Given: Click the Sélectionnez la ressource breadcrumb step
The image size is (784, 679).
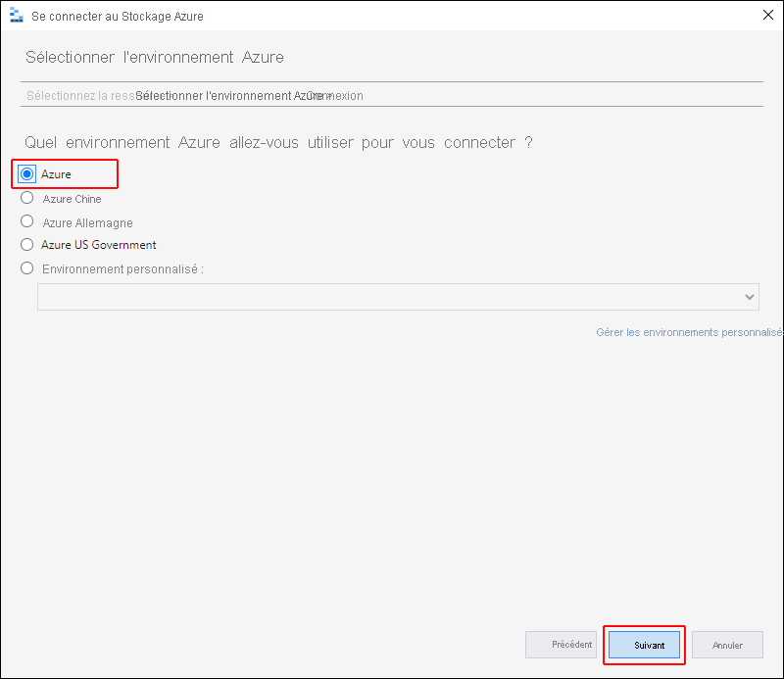Looking at the screenshot, I should [x=80, y=95].
